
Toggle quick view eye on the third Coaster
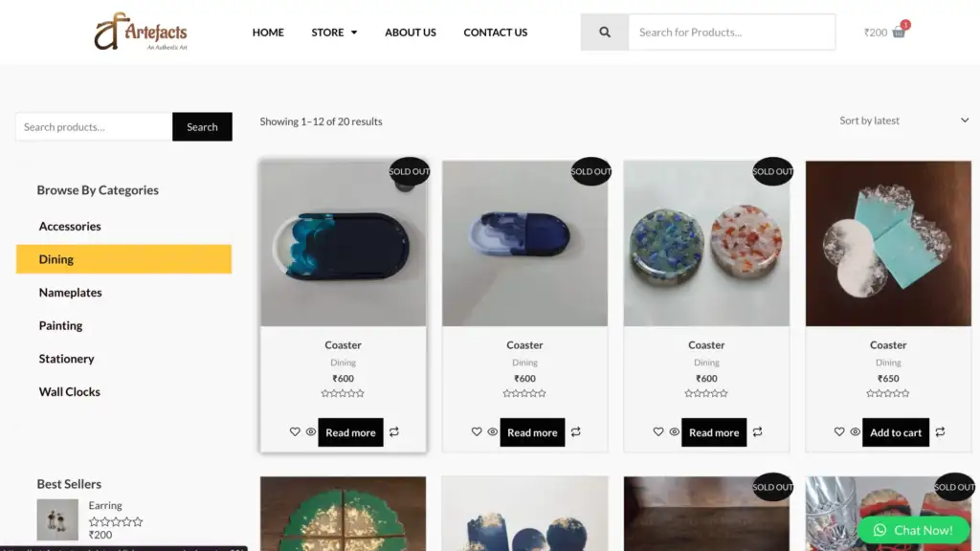[x=674, y=431]
